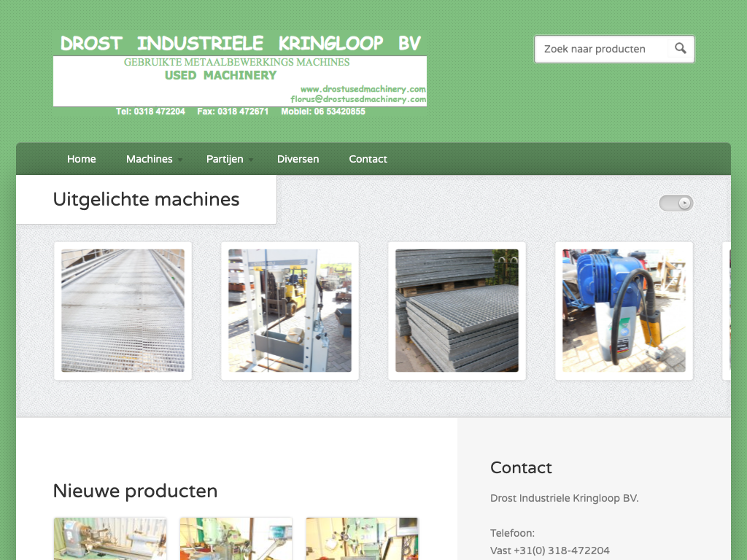The width and height of the screenshot is (747, 560).
Task: Go to the Home menu item
Action: (82, 159)
